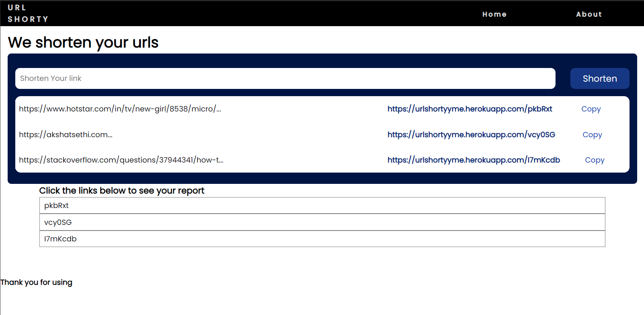
Task: Click the Shorten button
Action: coord(600,78)
